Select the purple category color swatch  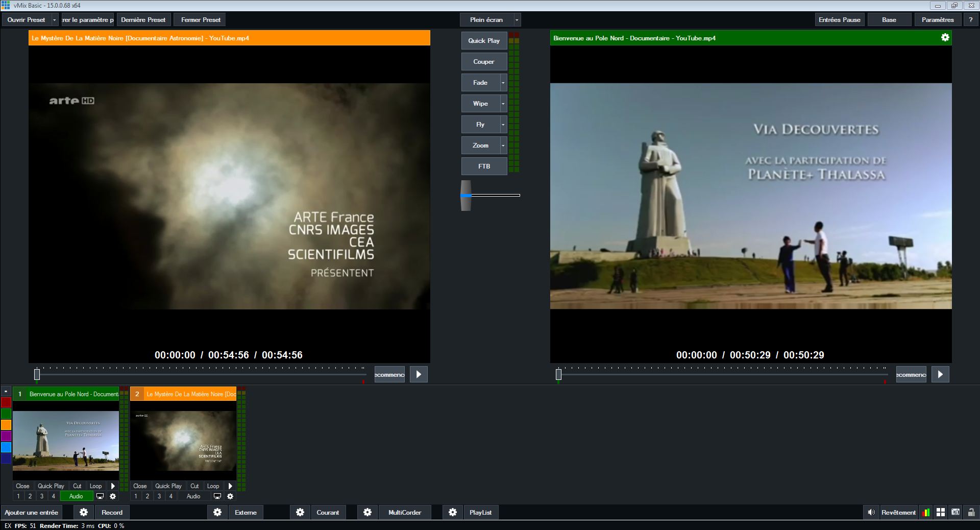click(x=6, y=436)
